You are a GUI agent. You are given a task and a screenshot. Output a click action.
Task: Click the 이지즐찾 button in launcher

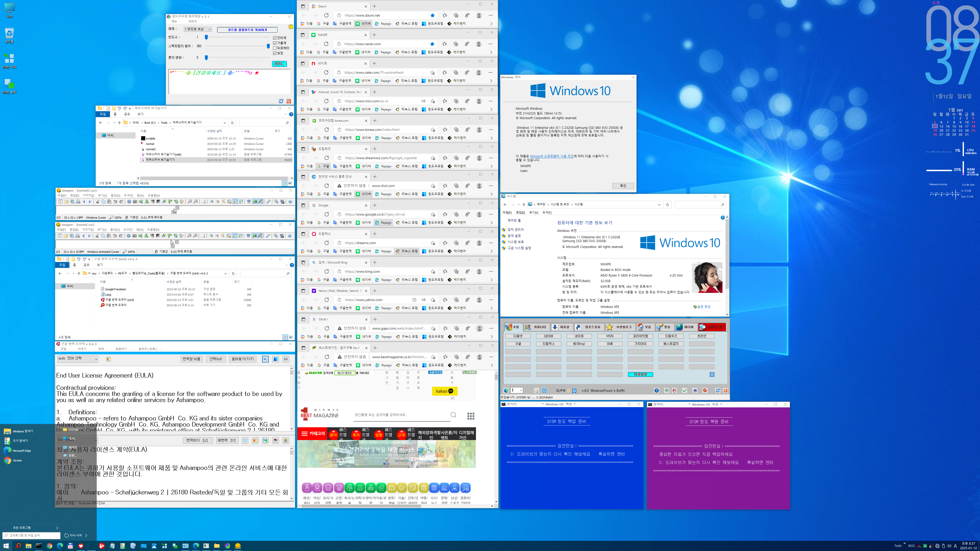coord(640,374)
